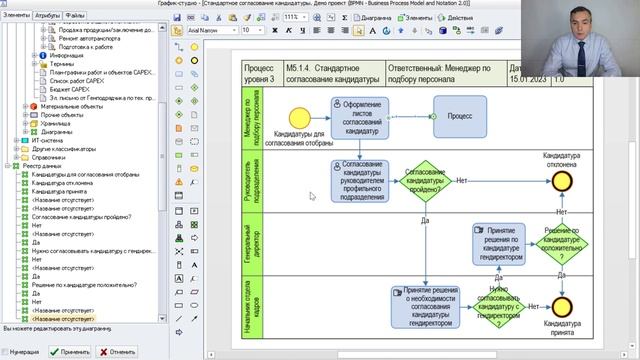Viewport: 640px width, 360px height.
Task: Switch to the Атрибуты tab
Action: point(47,16)
